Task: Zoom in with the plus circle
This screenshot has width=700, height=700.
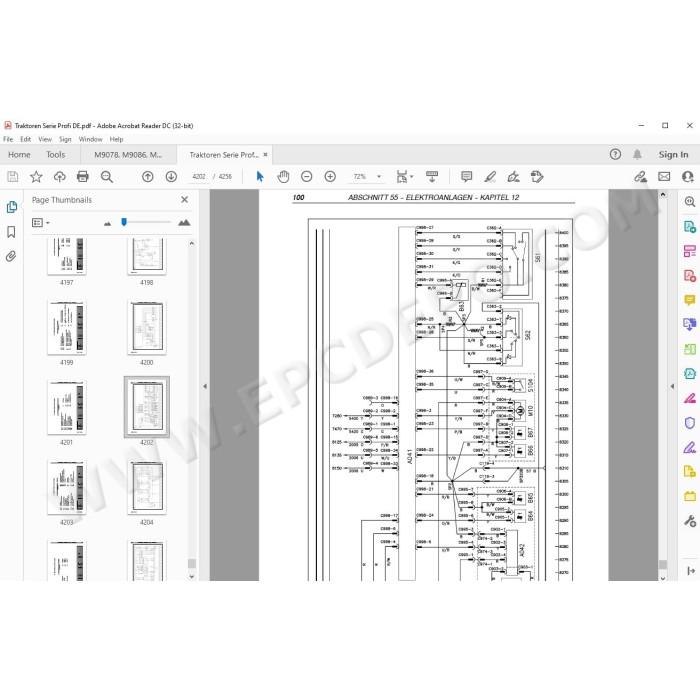Action: click(330, 177)
